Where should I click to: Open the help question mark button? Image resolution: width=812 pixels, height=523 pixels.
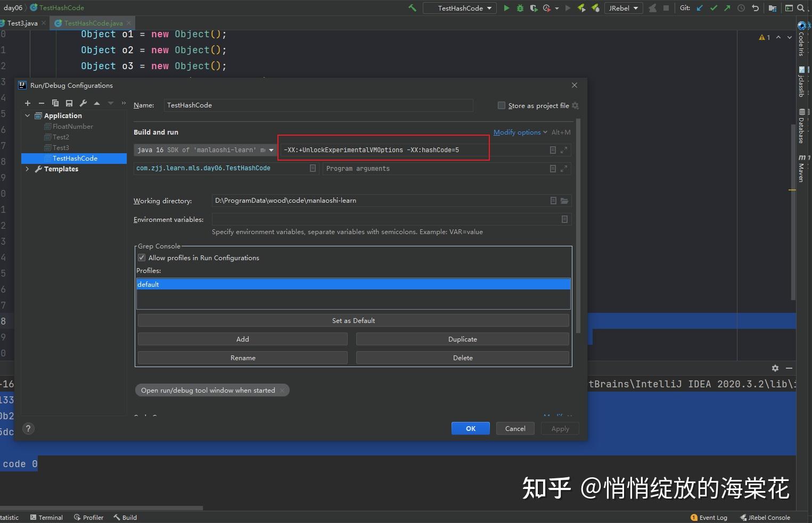[29, 428]
